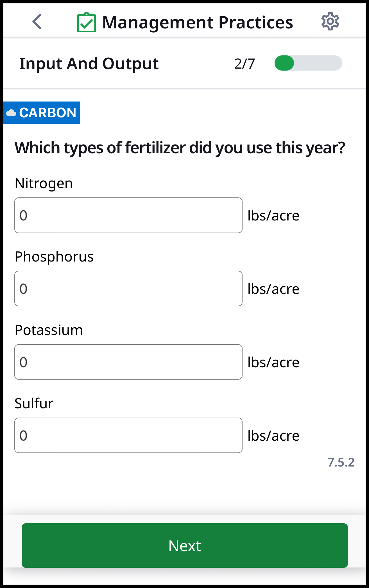Click the 2/7 step counter

pos(245,64)
